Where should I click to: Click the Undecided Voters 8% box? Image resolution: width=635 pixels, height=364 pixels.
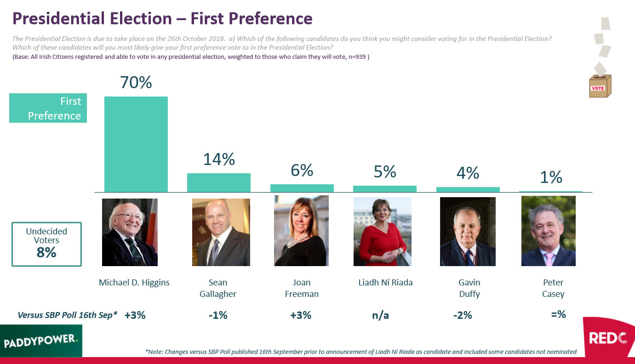pyautogui.click(x=46, y=245)
